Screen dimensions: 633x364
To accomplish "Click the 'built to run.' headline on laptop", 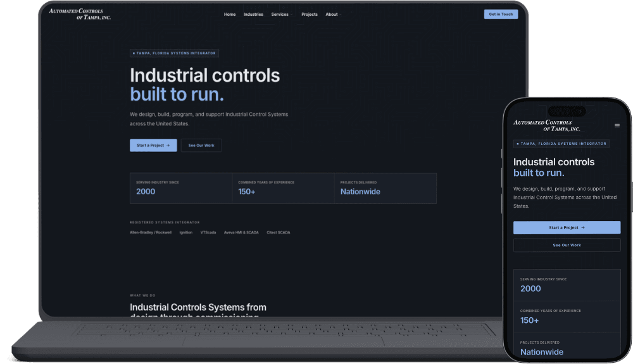I will pyautogui.click(x=177, y=94).
